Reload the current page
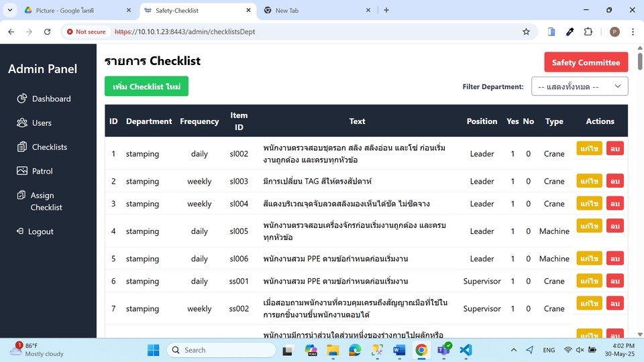Viewport: 644px width, 362px height. click(x=47, y=32)
